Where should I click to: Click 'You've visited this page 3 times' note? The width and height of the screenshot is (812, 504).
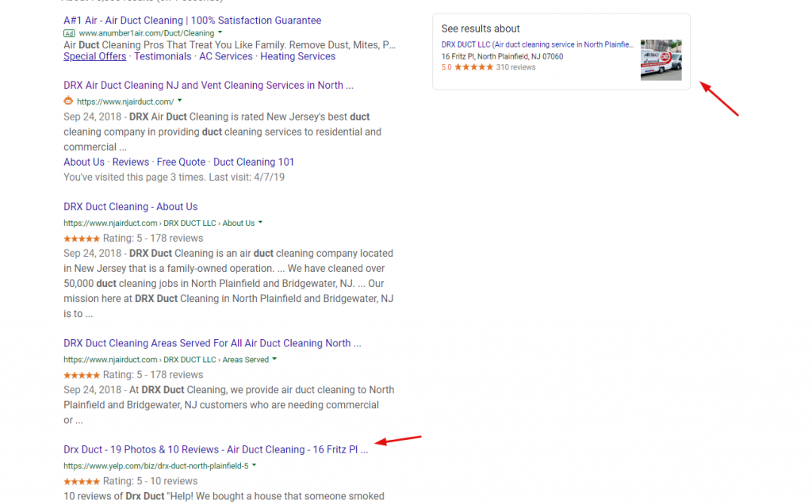click(x=174, y=177)
